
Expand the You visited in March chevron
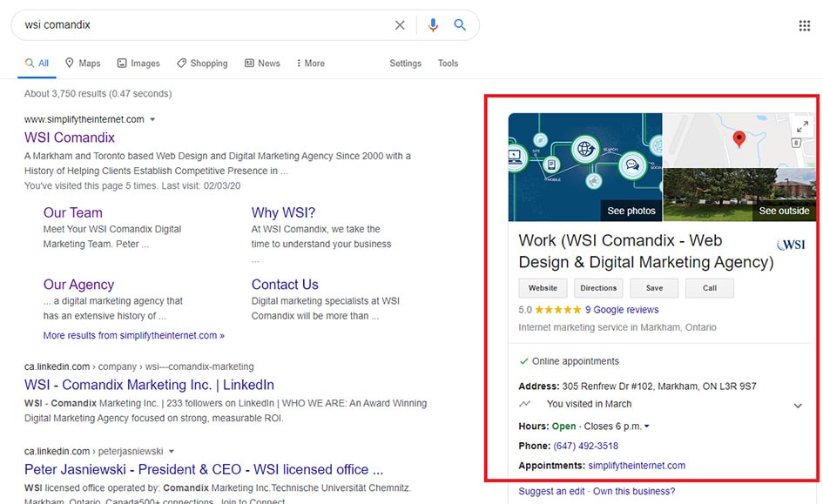[798, 406]
